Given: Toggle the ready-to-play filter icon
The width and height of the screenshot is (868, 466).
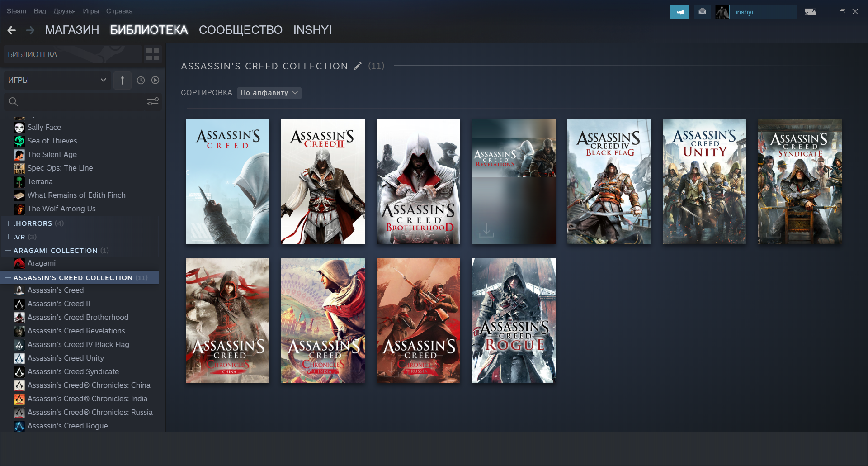Looking at the screenshot, I should (156, 80).
